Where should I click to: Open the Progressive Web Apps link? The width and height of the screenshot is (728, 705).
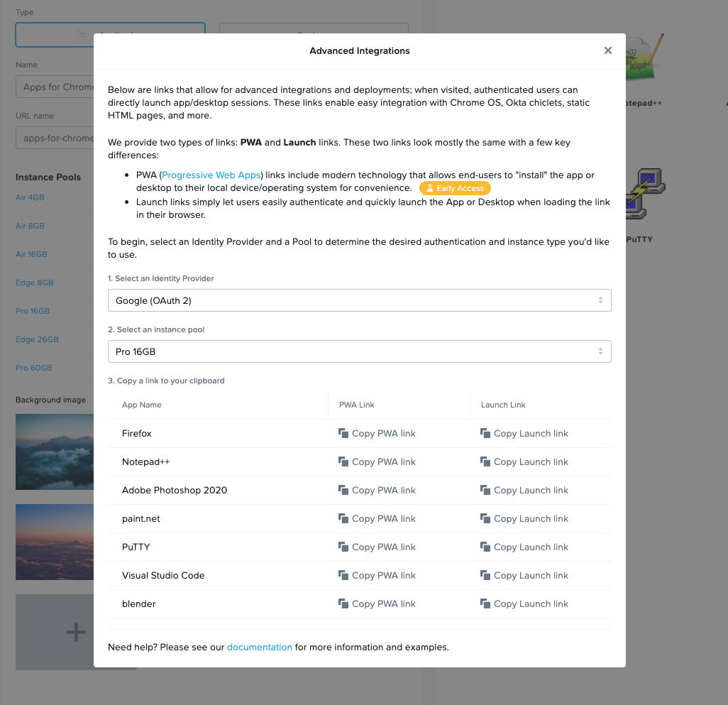[x=211, y=175]
